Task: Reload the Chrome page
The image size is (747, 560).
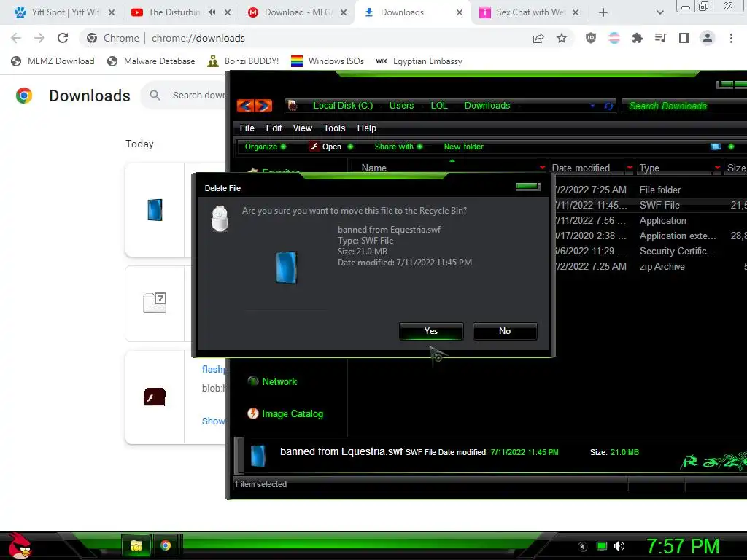Action: click(63, 38)
